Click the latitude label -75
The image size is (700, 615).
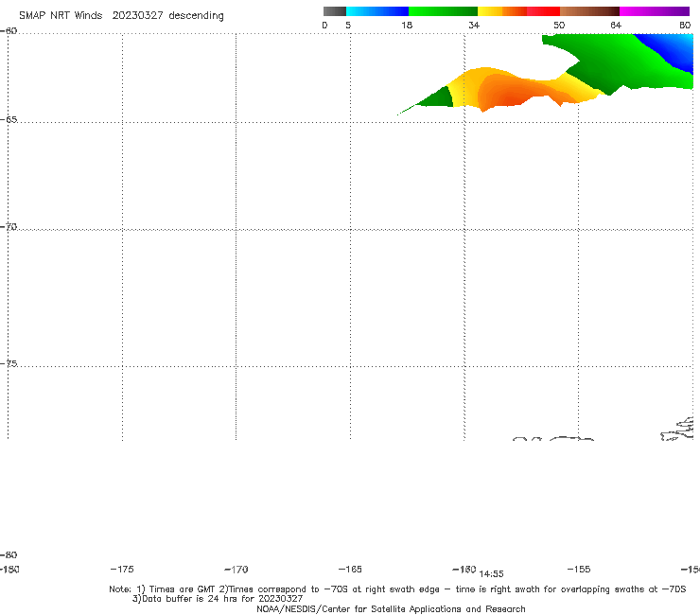(9, 363)
